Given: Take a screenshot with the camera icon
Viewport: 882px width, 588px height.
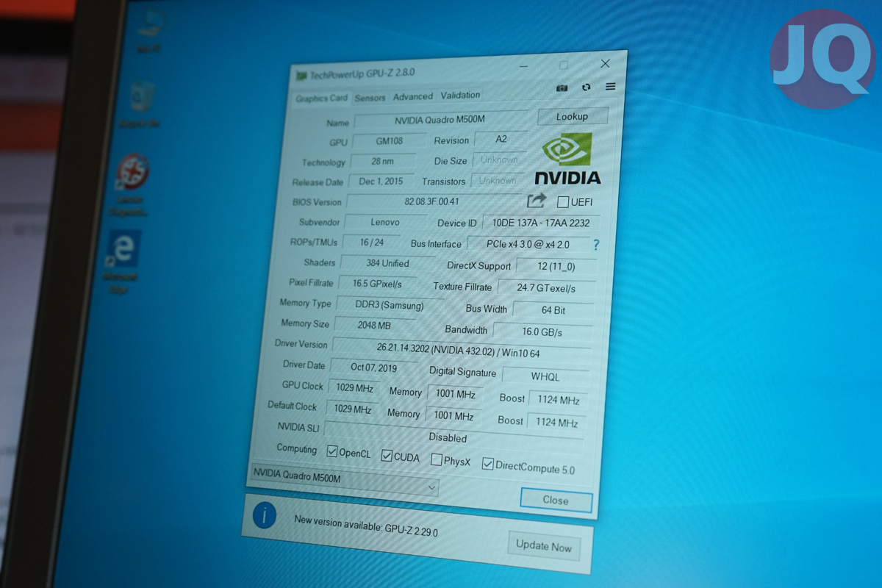Looking at the screenshot, I should coord(562,87).
